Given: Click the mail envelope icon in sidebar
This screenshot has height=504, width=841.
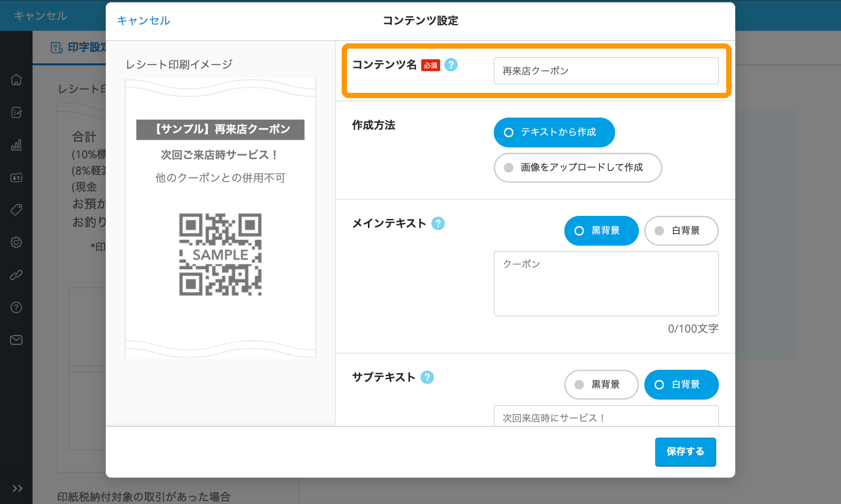Looking at the screenshot, I should coord(16,340).
